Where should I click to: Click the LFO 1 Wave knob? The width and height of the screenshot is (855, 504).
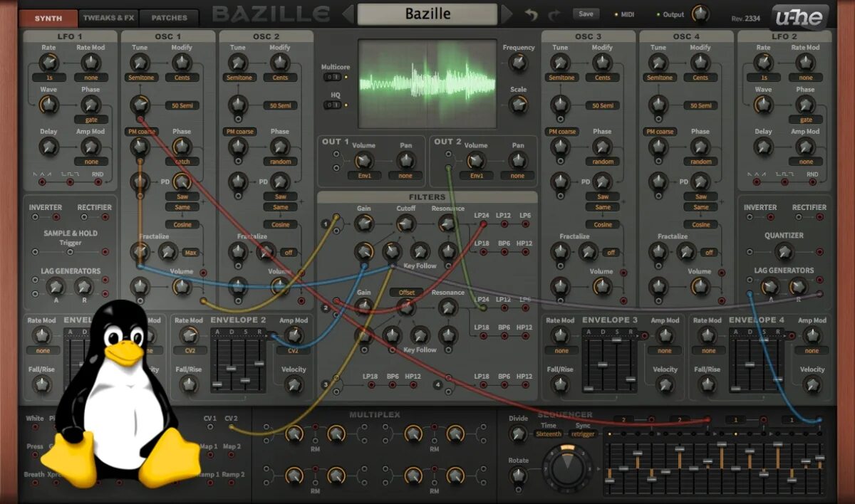click(48, 105)
